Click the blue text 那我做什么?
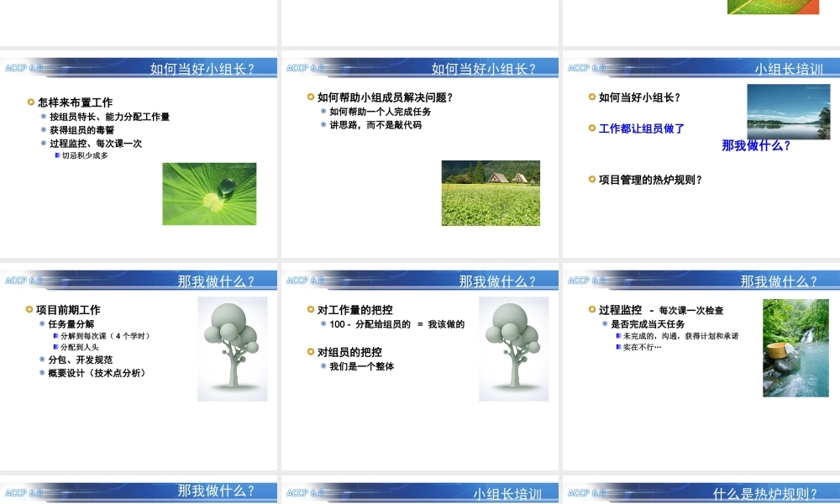This screenshot has height=504, width=840. (x=753, y=144)
